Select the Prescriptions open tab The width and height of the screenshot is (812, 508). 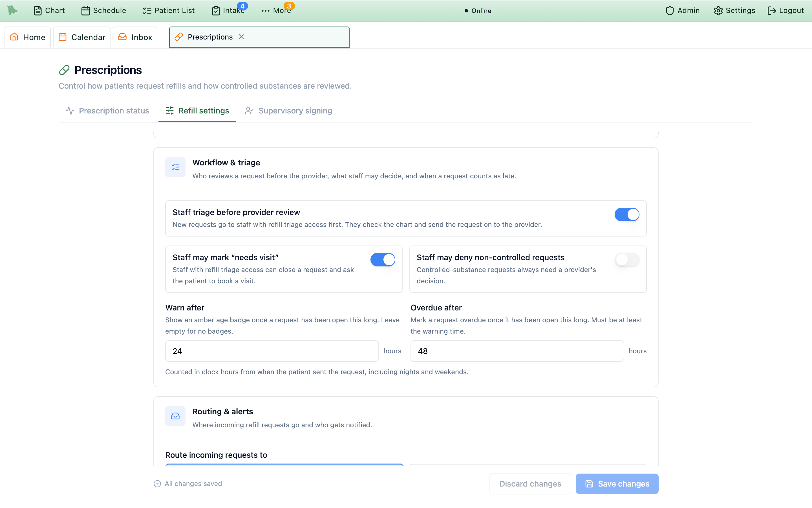coord(259,37)
